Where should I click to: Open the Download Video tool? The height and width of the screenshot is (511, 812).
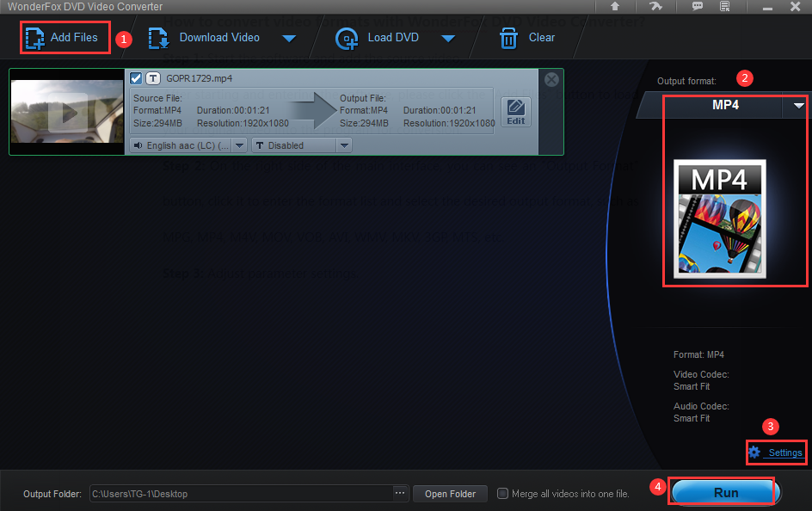(x=204, y=38)
